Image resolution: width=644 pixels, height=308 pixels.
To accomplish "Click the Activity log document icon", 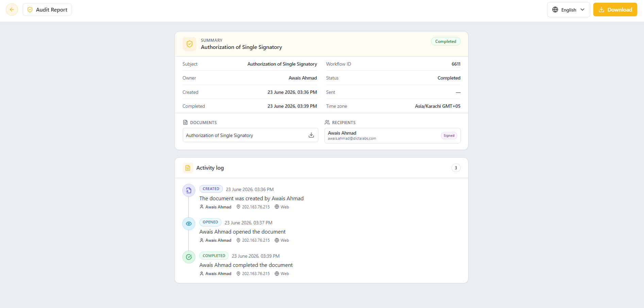I will click(188, 168).
